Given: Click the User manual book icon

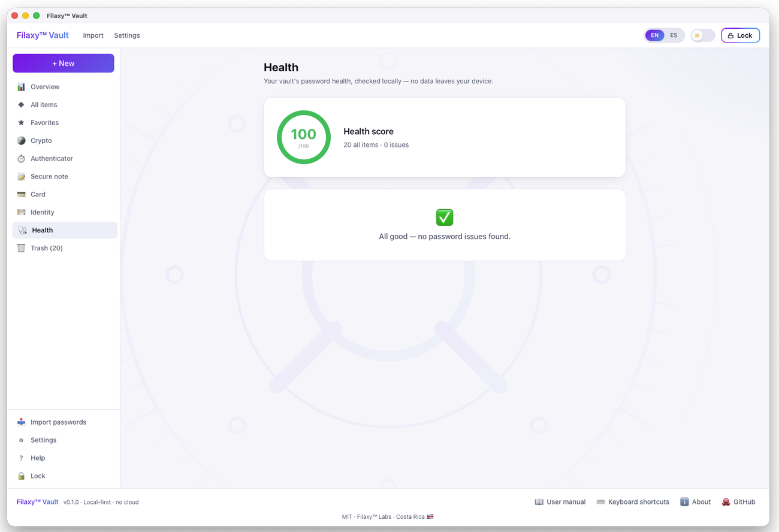Looking at the screenshot, I should click(539, 502).
